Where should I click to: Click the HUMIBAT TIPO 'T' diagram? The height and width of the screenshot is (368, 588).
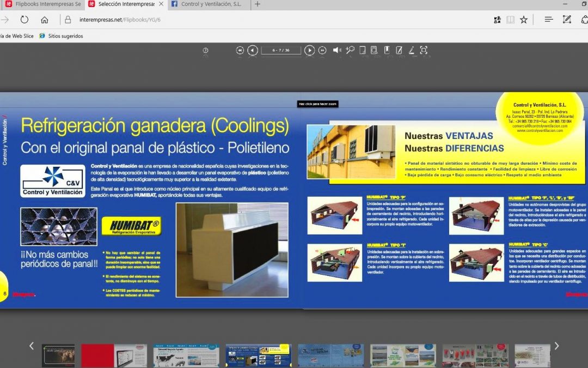pyautogui.click(x=335, y=263)
